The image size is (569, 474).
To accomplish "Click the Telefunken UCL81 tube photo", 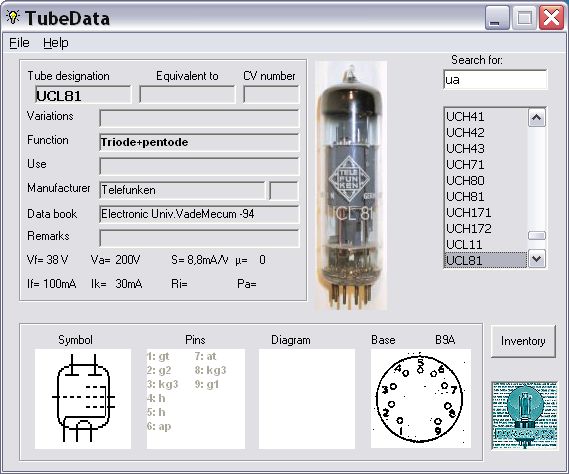I will tap(351, 186).
